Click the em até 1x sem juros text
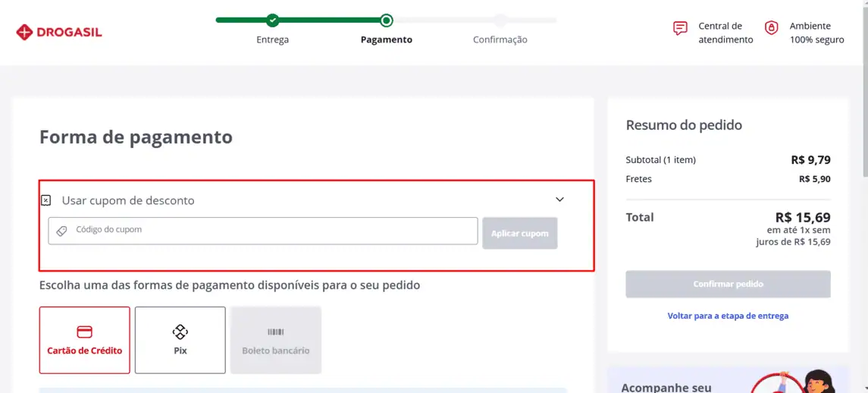This screenshot has height=393, width=868. pos(793,236)
